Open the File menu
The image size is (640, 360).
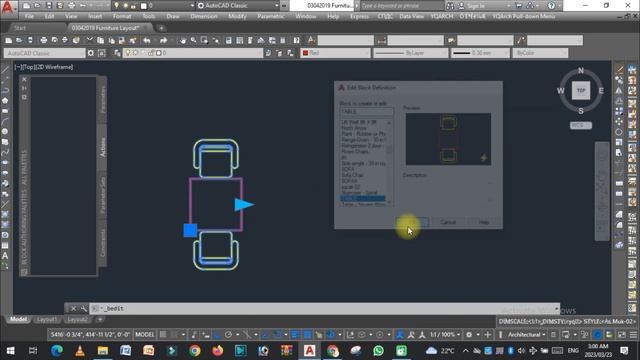29,16
